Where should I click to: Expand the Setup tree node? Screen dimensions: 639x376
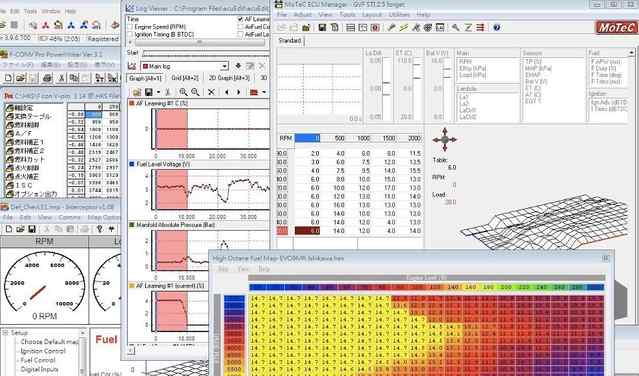[6, 333]
